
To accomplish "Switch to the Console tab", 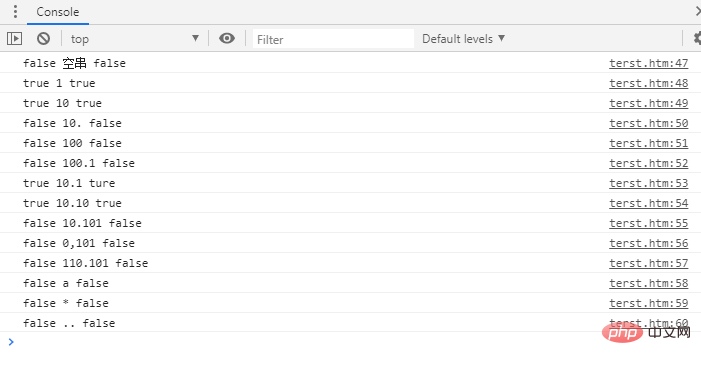I will 58,12.
